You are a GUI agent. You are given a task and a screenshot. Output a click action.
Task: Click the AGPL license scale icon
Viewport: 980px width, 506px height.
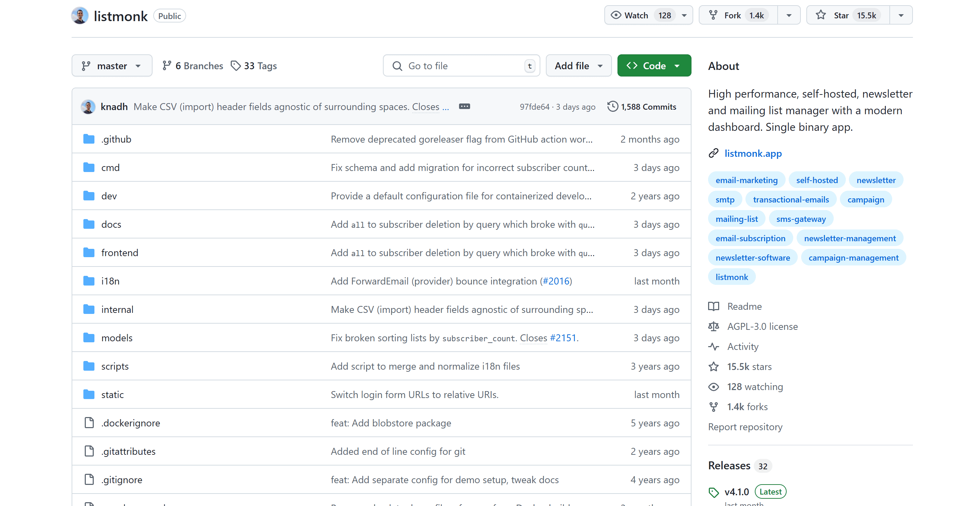pos(713,326)
